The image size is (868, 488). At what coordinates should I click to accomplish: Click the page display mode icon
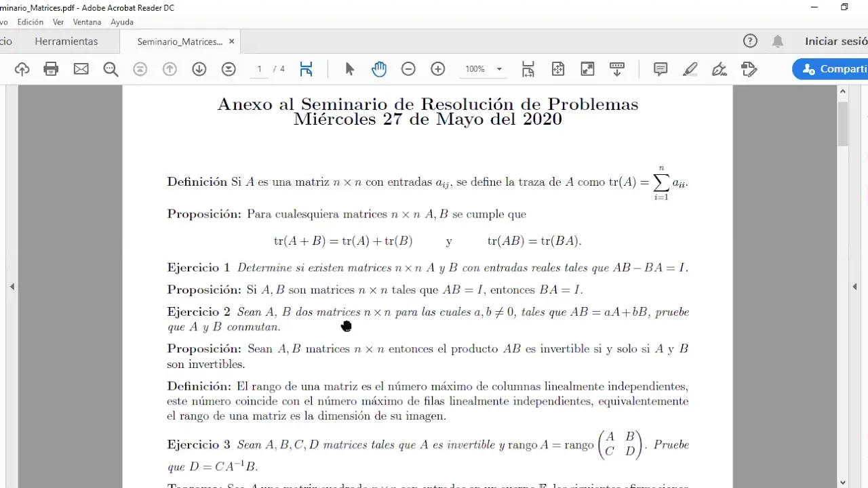pyautogui.click(x=229, y=69)
